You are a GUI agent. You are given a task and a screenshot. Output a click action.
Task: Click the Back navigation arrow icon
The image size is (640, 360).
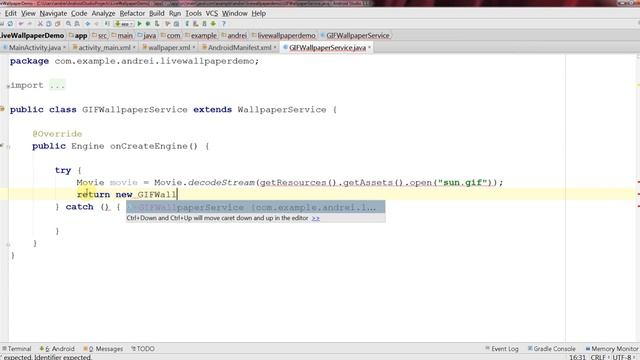point(87,24)
